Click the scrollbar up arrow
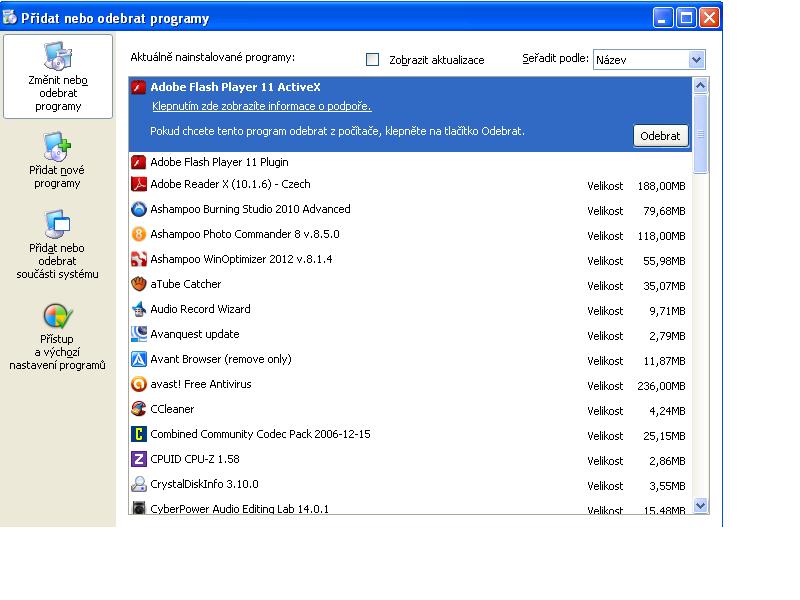Screen dimensions: 800x600 pos(700,86)
